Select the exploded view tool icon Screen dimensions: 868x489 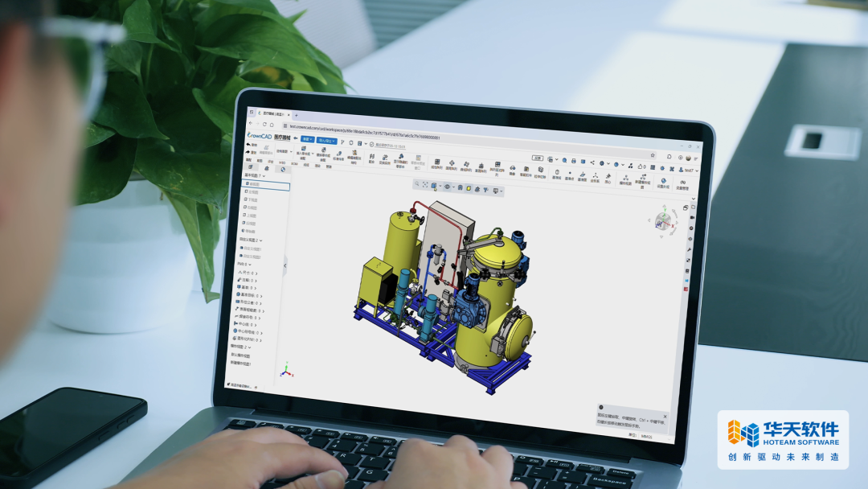pyautogui.click(x=626, y=178)
